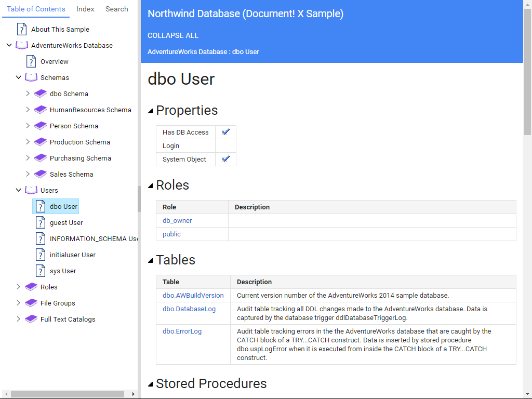Image resolution: width=532 pixels, height=399 pixels.
Task: Click the dbo Schema closed book icon
Action: point(41,94)
